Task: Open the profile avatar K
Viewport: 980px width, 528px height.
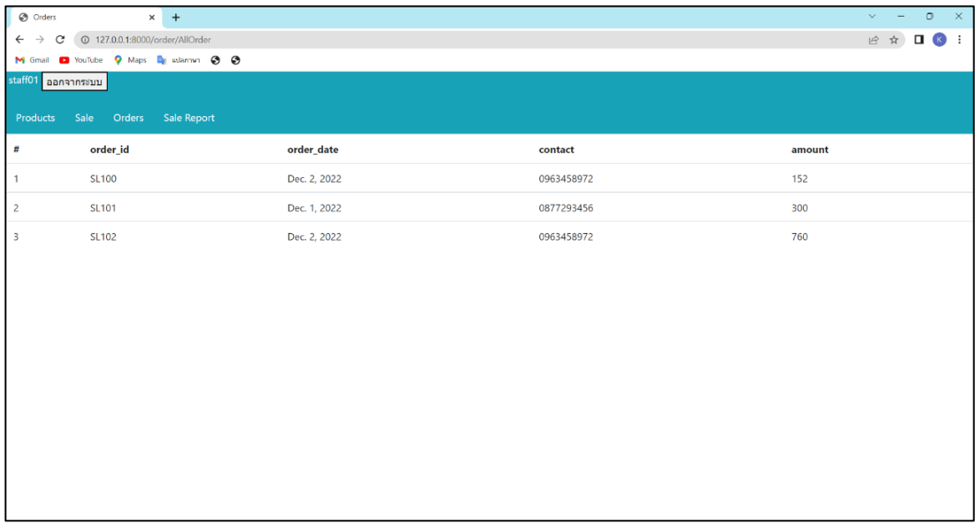Action: tap(939, 39)
